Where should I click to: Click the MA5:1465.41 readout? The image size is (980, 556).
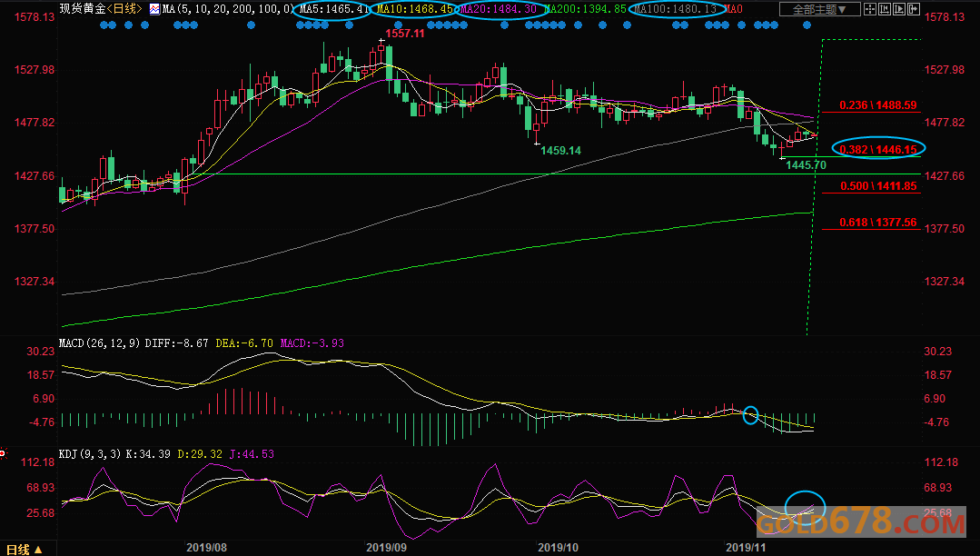pyautogui.click(x=334, y=9)
